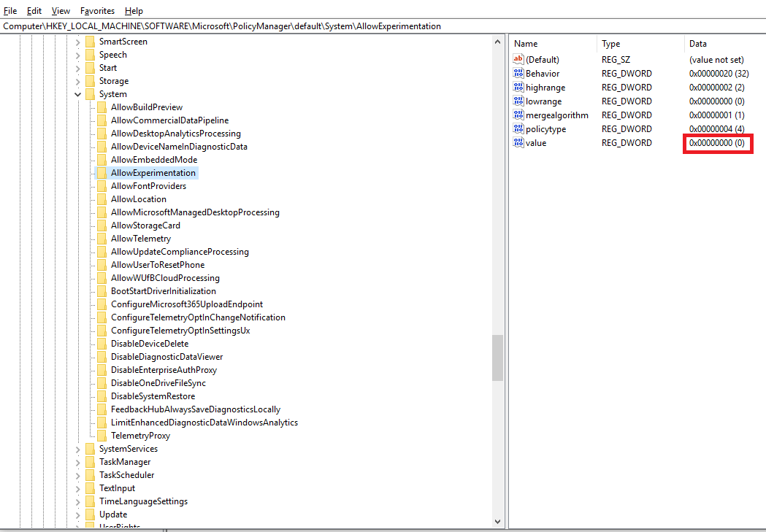This screenshot has width=766, height=532.
Task: Select the BootStartDriverInitialization key
Action: tap(163, 291)
